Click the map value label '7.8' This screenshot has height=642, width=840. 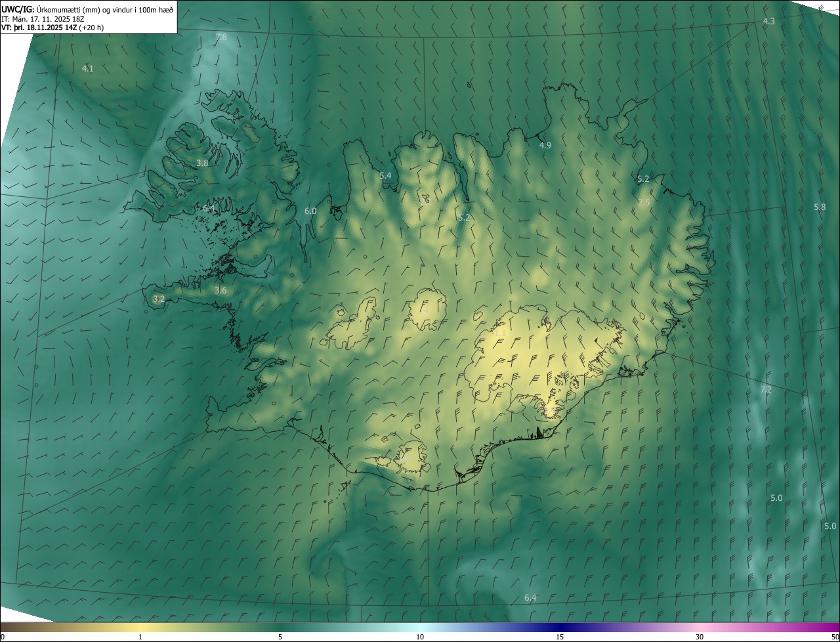click(221, 37)
